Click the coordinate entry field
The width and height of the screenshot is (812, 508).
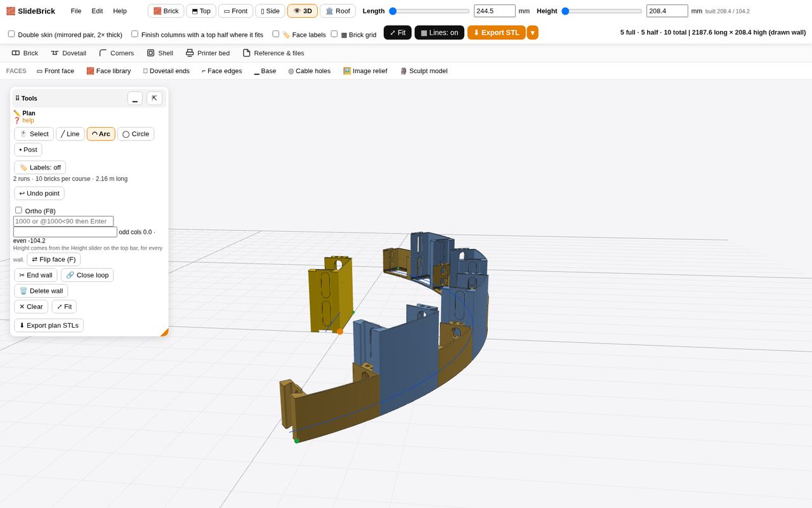[63, 221]
